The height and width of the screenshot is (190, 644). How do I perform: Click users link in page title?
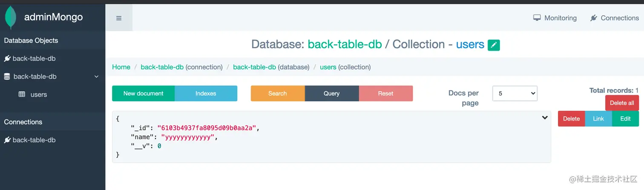(x=470, y=44)
